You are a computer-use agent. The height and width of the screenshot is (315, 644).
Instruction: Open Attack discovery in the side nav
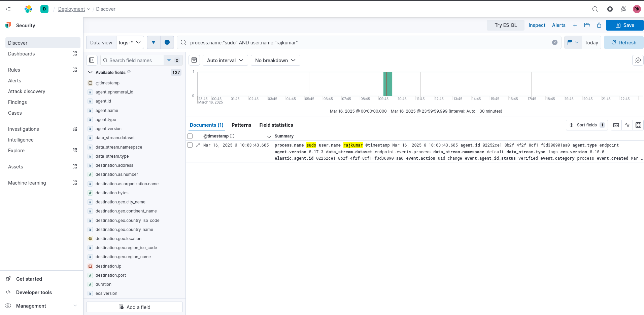pos(27,91)
